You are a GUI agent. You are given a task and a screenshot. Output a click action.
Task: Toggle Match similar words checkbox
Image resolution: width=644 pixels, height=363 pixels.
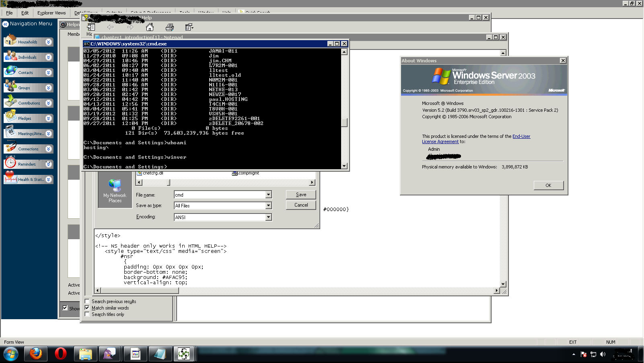point(87,308)
